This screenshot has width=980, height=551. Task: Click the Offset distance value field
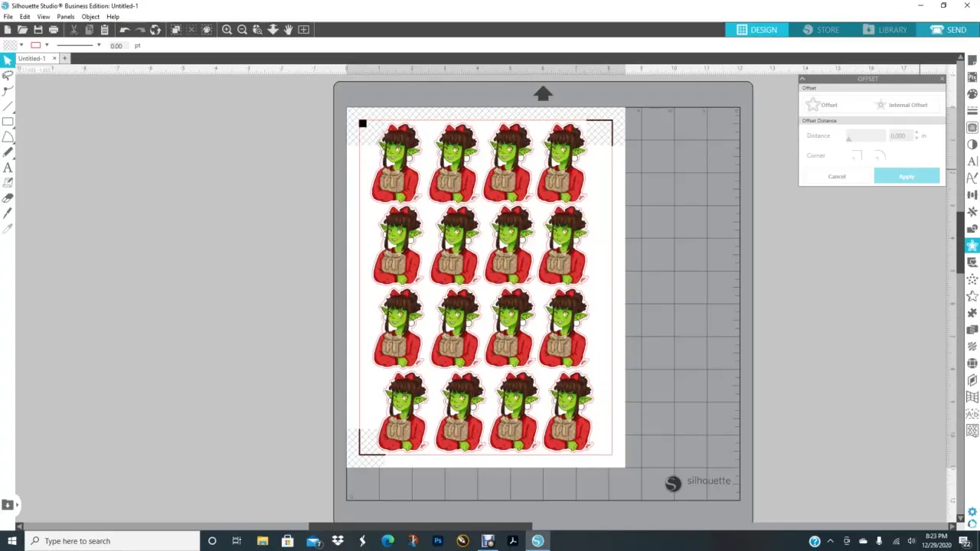pos(900,136)
